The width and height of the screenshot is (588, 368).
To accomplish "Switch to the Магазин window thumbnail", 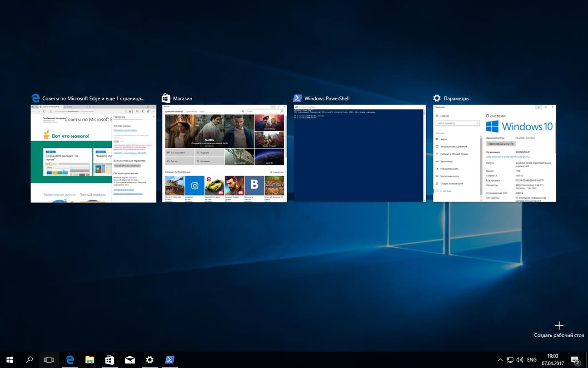I will [224, 153].
